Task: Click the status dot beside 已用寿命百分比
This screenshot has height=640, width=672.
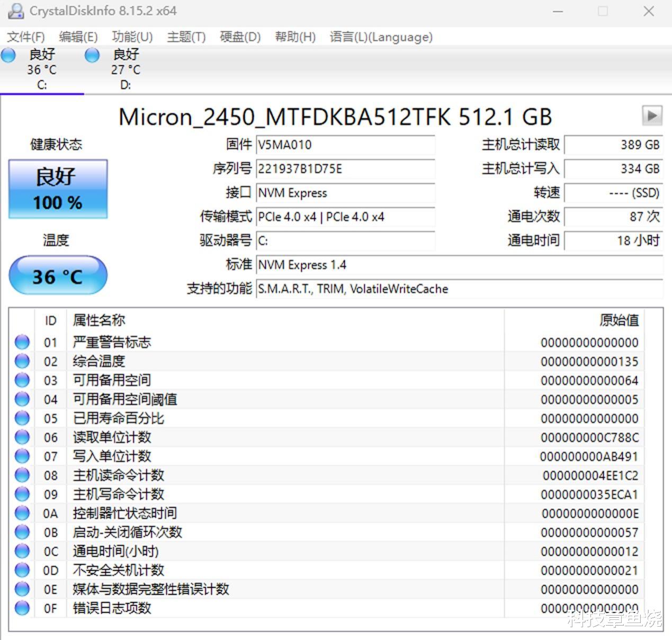Action: coord(22,418)
